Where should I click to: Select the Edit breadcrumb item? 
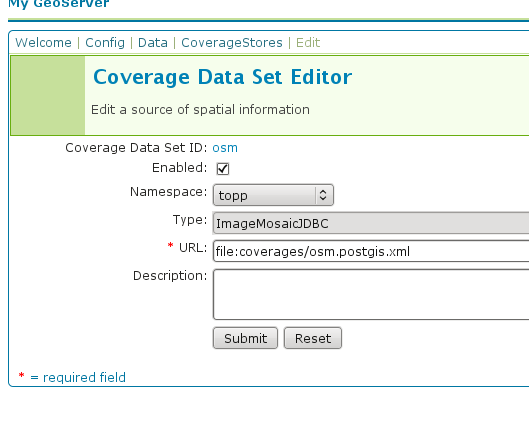point(308,43)
